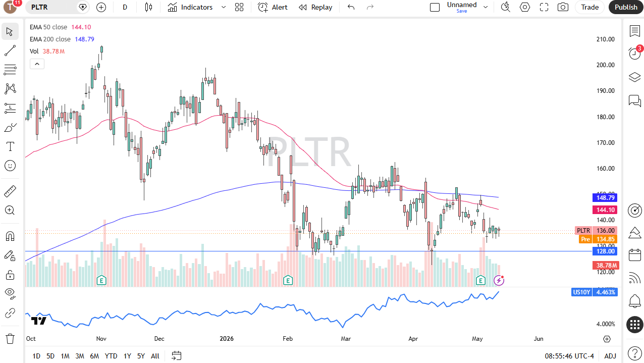This screenshot has height=363, width=644.
Task: Hide all drawings with eye icon
Action: (x=10, y=294)
